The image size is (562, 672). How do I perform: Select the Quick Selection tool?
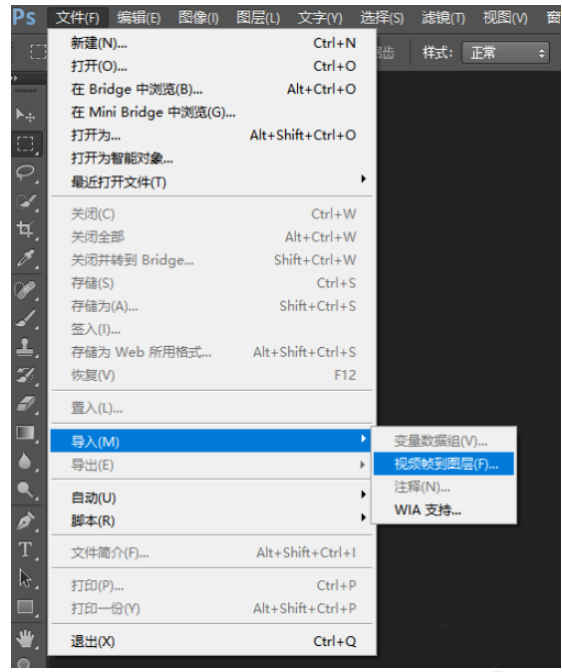[x=25, y=201]
